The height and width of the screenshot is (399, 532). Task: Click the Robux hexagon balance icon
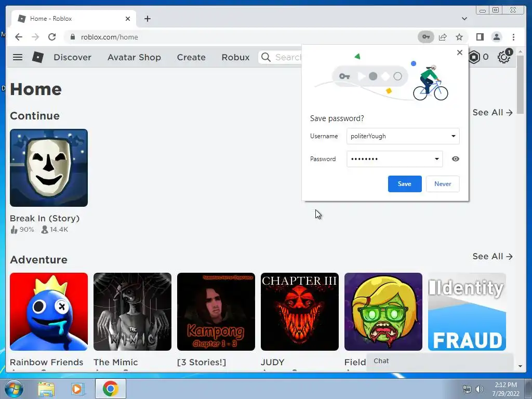pyautogui.click(x=474, y=57)
